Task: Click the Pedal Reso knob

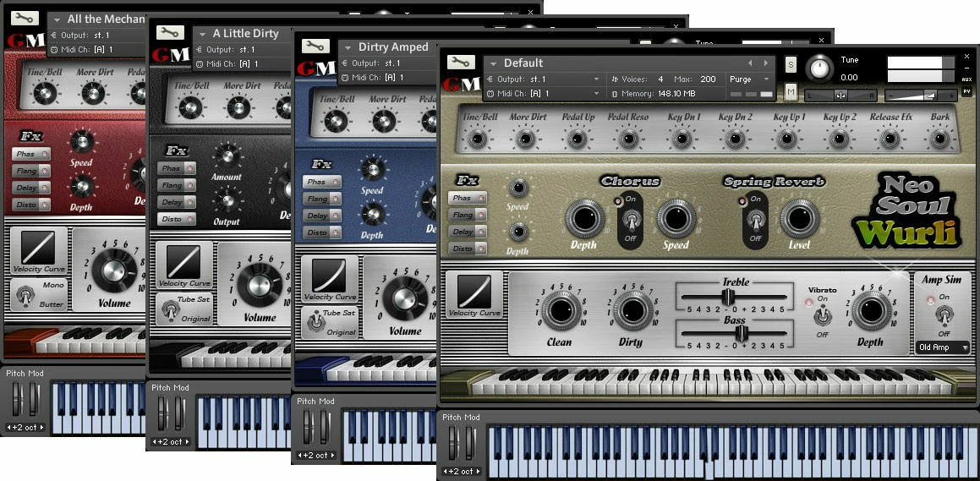Action: (x=629, y=138)
